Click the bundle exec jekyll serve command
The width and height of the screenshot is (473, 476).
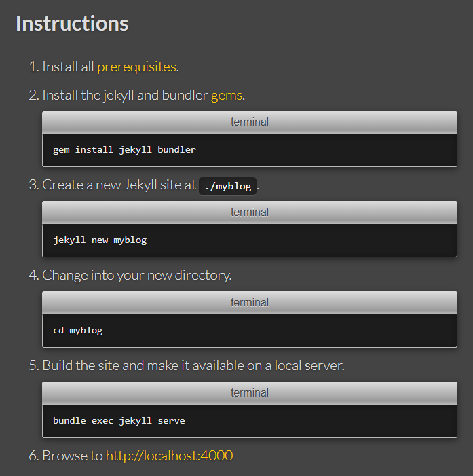[119, 421]
